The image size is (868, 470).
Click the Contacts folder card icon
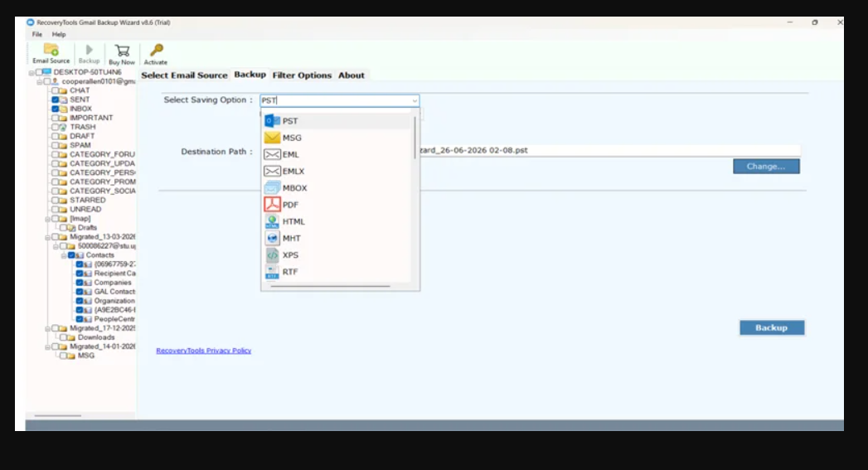tap(80, 255)
